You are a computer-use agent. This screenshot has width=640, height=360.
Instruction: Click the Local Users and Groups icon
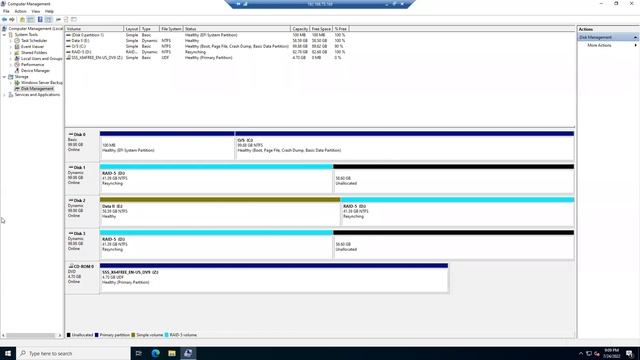[x=17, y=59]
